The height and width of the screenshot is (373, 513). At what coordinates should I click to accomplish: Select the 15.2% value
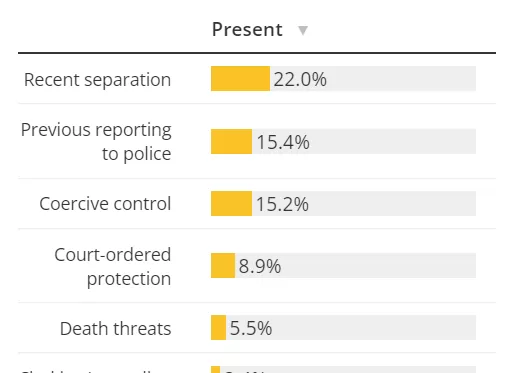pos(282,204)
